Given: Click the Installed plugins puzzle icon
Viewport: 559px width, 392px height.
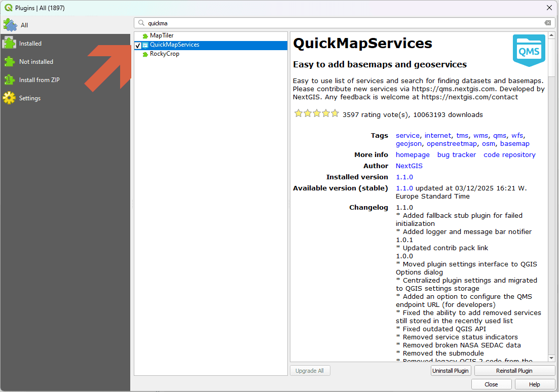Looking at the screenshot, I should 9,43.
